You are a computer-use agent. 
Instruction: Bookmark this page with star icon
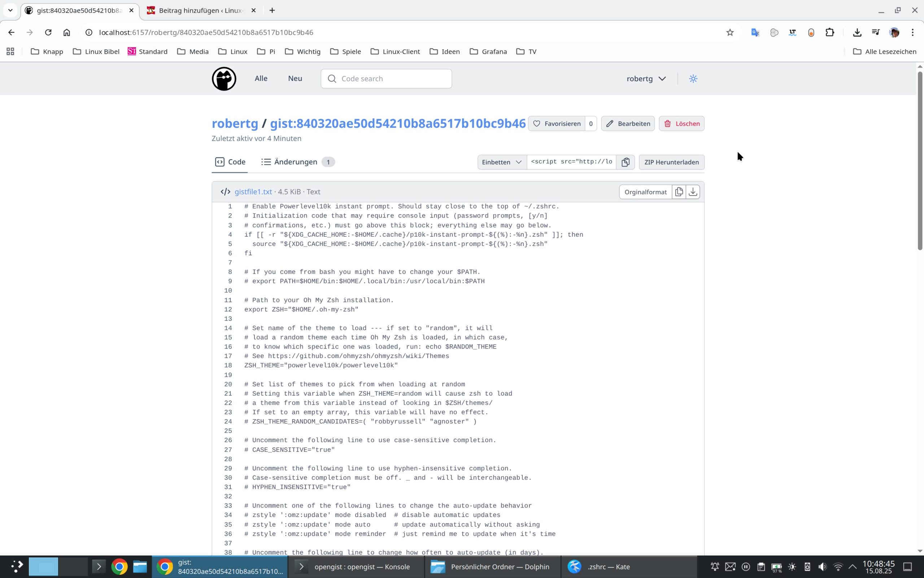(730, 33)
